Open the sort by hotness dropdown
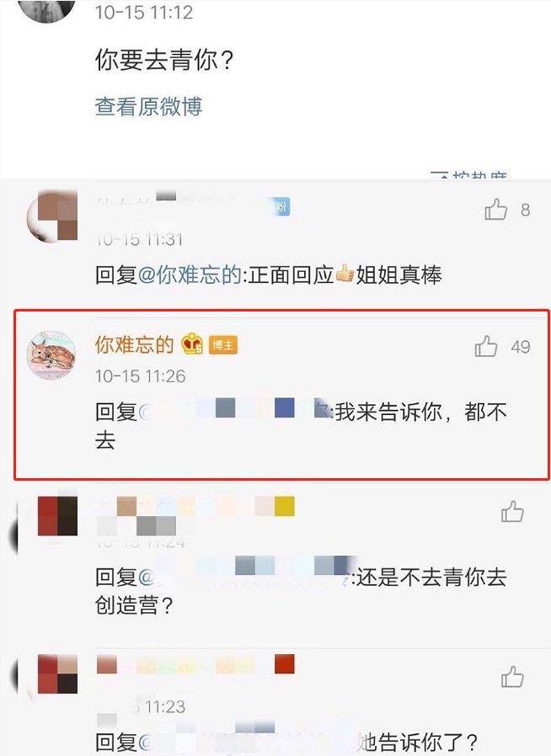The width and height of the screenshot is (551, 756). [468, 175]
